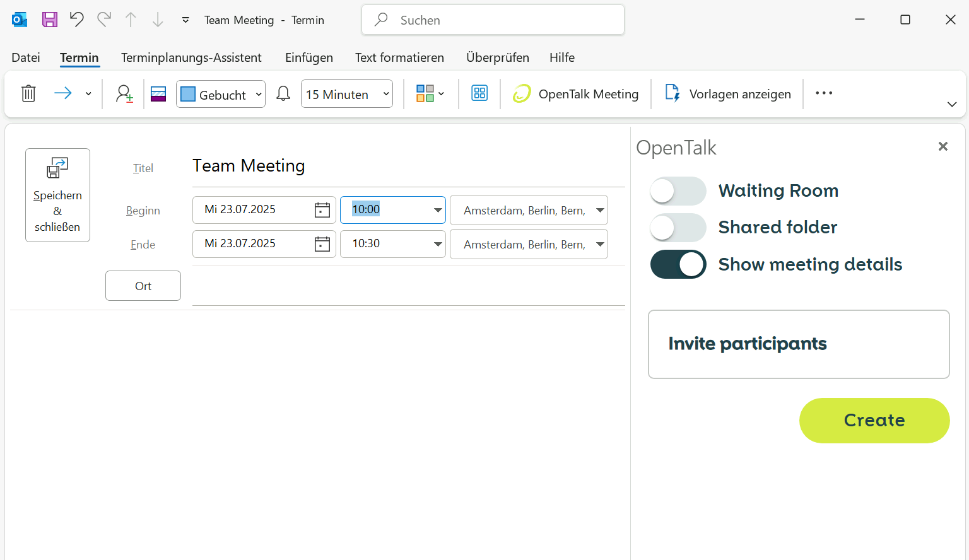This screenshot has width=969, height=560.
Task: Open the Überprüfen tab
Action: (498, 57)
